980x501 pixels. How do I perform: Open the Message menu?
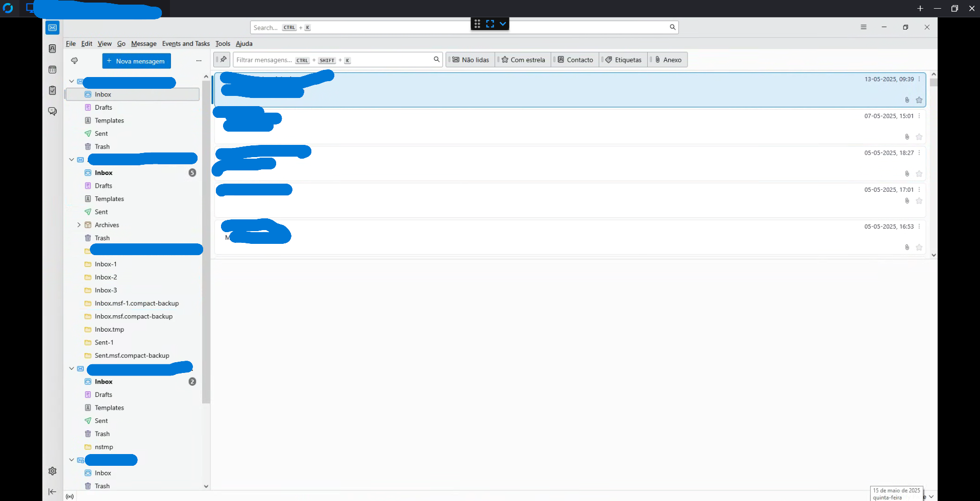pyautogui.click(x=144, y=44)
